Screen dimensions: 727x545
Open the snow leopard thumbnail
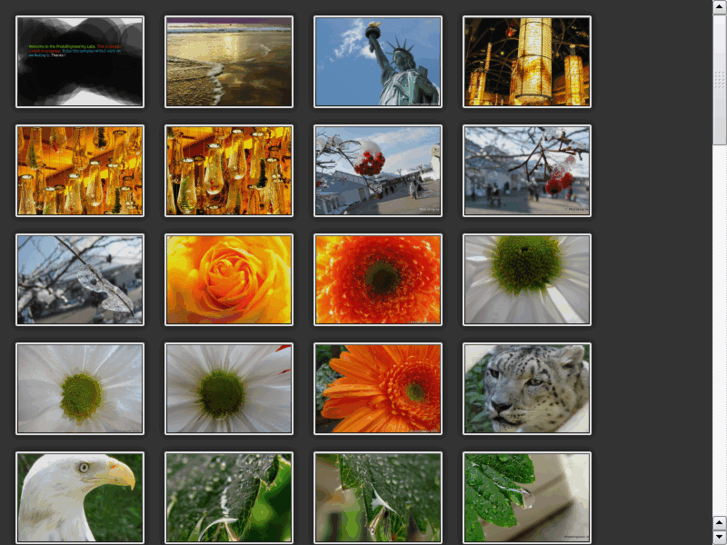(x=527, y=389)
